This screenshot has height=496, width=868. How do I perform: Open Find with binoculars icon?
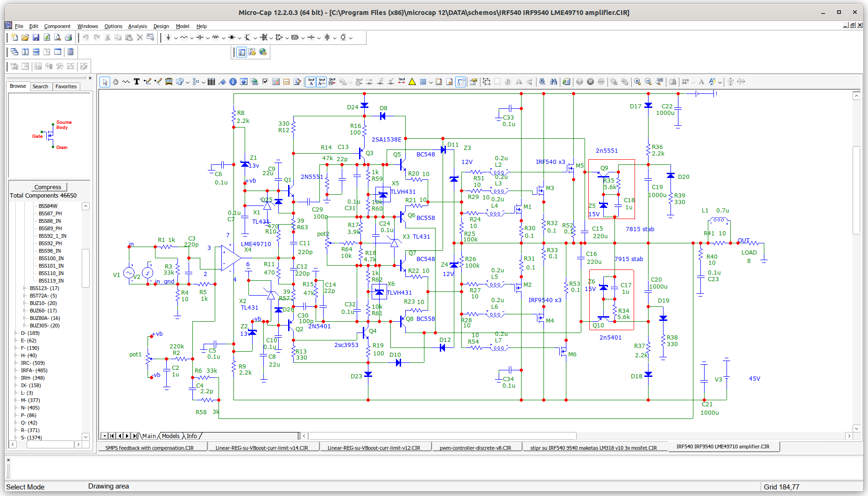(554, 82)
